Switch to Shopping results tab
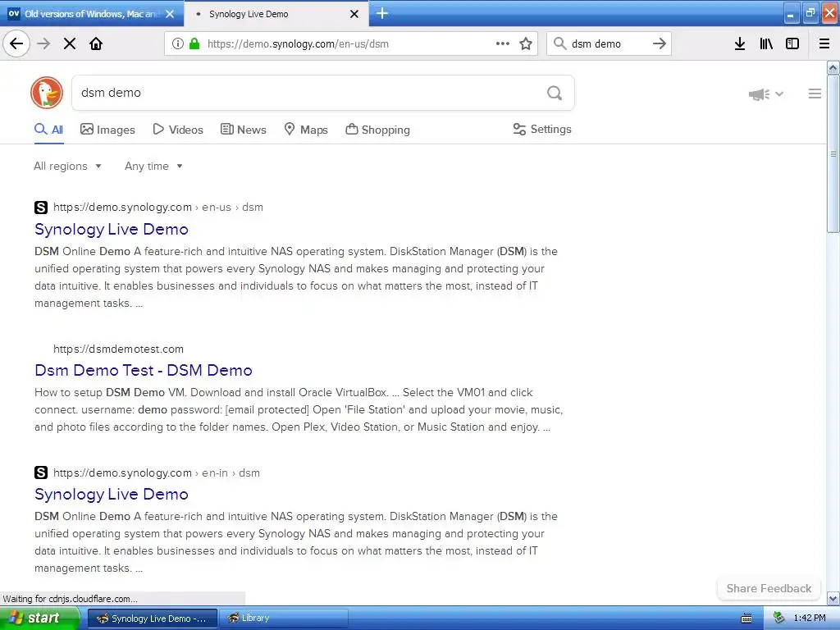This screenshot has height=630, width=840. 377,130
